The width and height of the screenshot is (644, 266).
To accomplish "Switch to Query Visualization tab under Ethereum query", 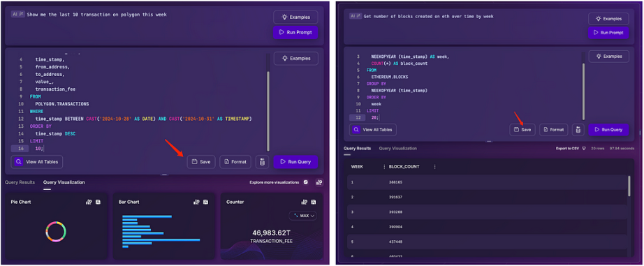I will (x=397, y=148).
